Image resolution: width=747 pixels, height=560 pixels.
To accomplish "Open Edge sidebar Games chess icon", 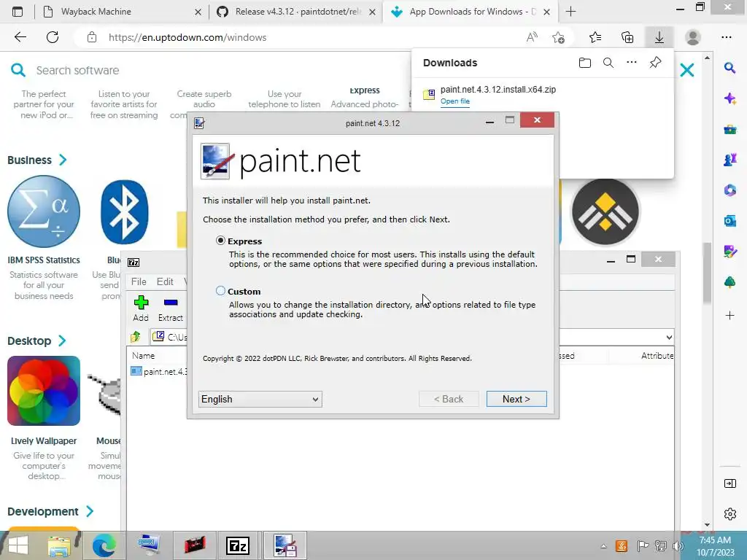I will 729,160.
